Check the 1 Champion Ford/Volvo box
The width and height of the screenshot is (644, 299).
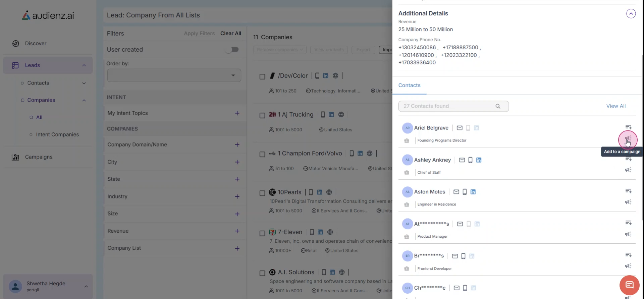tap(262, 154)
